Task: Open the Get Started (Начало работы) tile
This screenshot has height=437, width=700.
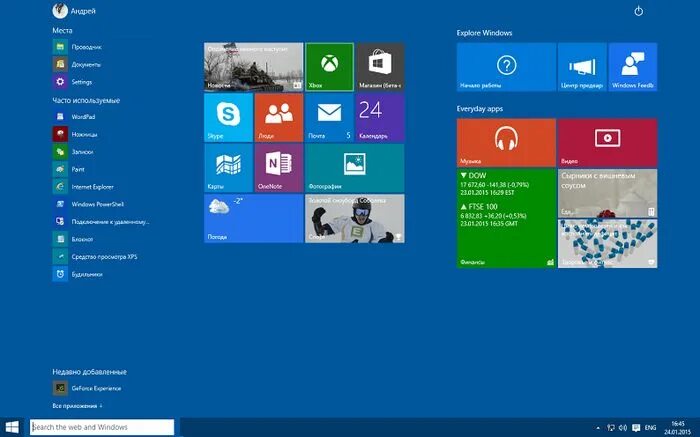Action: tap(506, 67)
